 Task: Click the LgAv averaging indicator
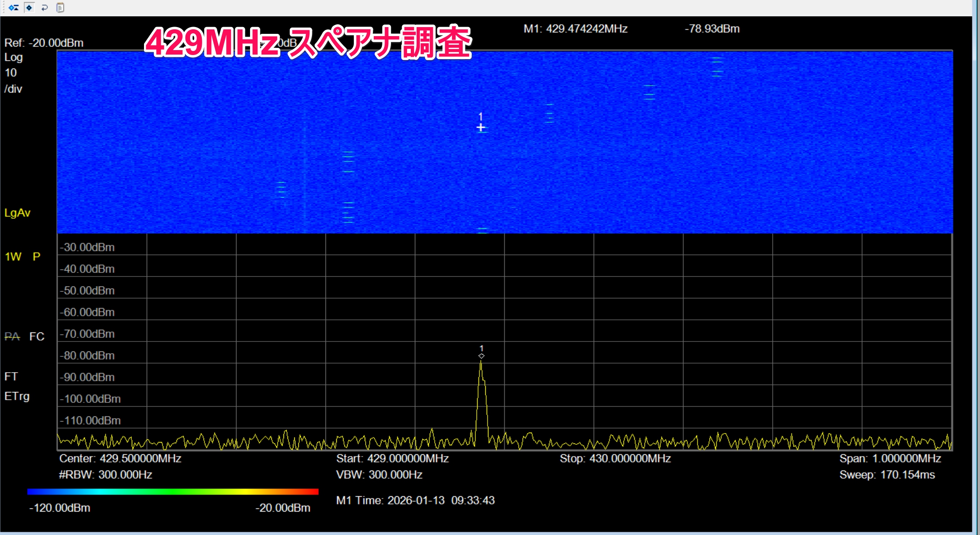tap(17, 213)
